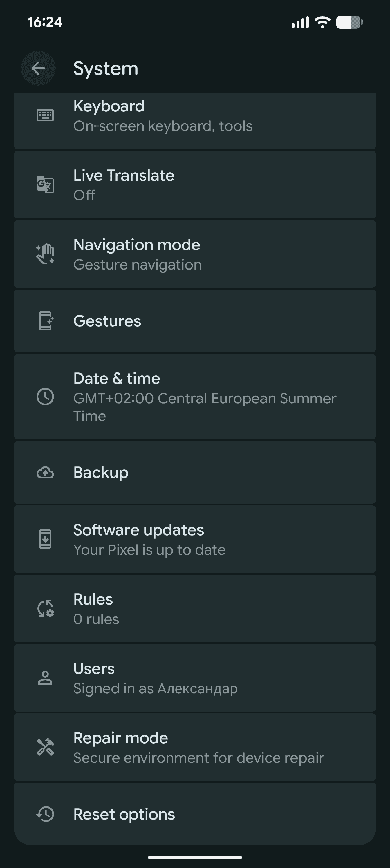Tap the System page title
Screen dimensions: 390x868
106,68
